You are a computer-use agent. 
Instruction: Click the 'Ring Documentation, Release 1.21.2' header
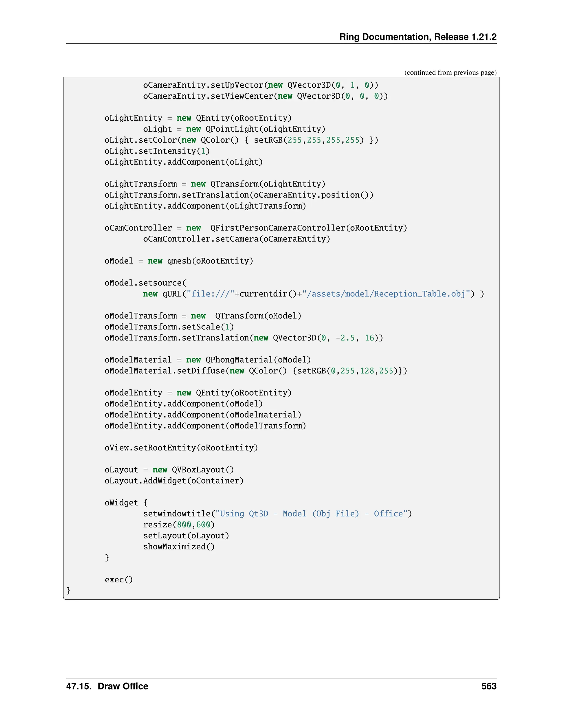pos(418,37)
